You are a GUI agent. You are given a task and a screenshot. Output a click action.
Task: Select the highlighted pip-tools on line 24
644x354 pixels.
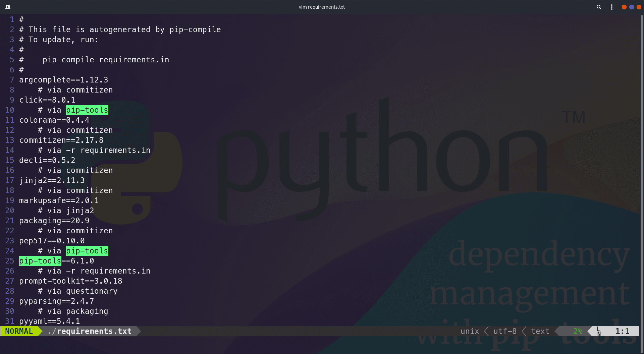tap(87, 251)
